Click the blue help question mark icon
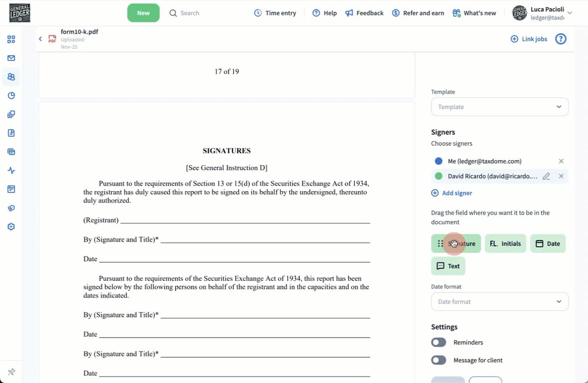 tap(560, 39)
